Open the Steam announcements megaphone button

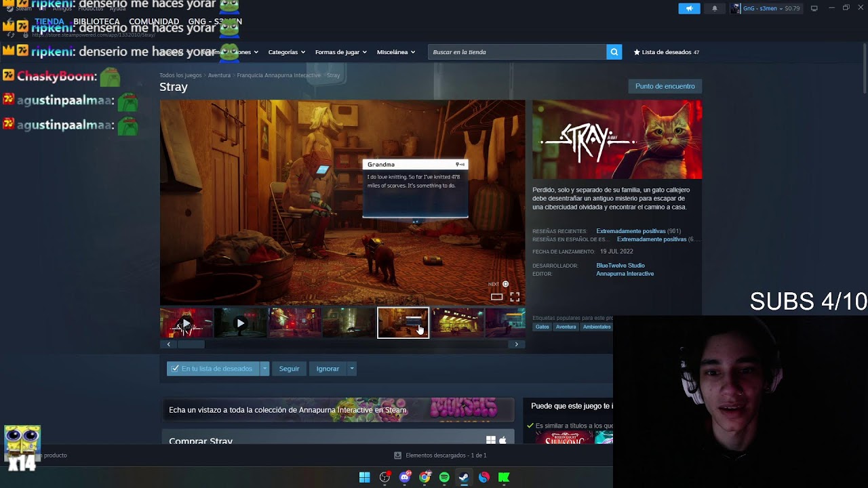[x=689, y=9]
